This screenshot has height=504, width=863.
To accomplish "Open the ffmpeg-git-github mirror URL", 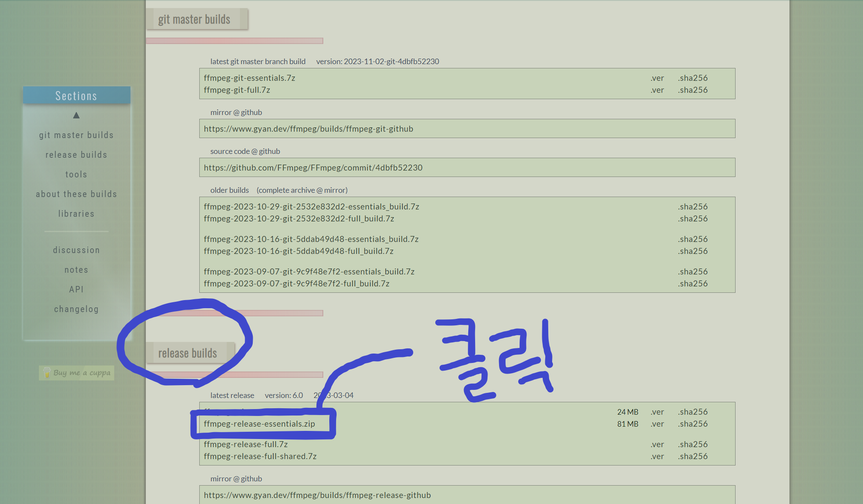I will [308, 129].
